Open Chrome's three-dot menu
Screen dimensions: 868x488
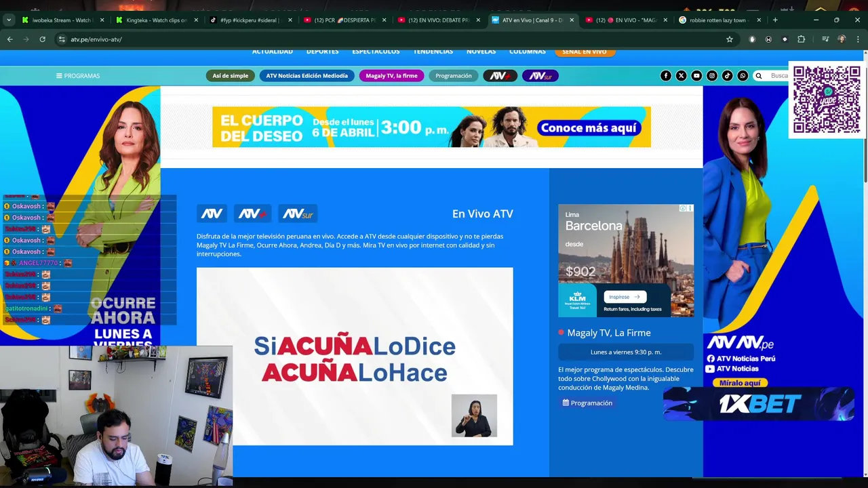click(858, 39)
